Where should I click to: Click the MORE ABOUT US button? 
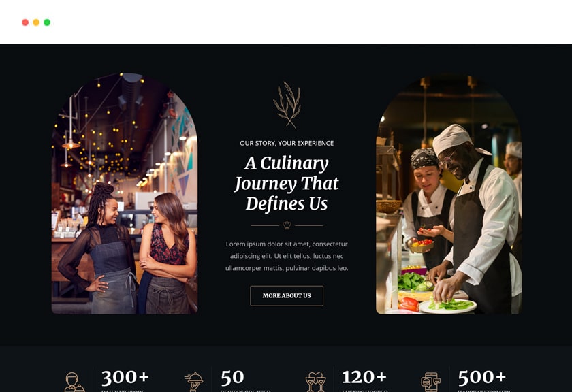[x=287, y=296]
